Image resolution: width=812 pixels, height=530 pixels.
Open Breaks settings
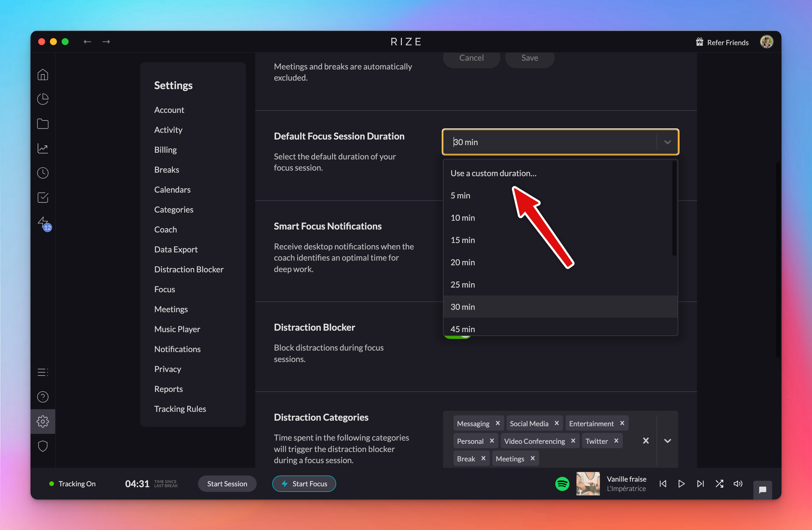(167, 169)
